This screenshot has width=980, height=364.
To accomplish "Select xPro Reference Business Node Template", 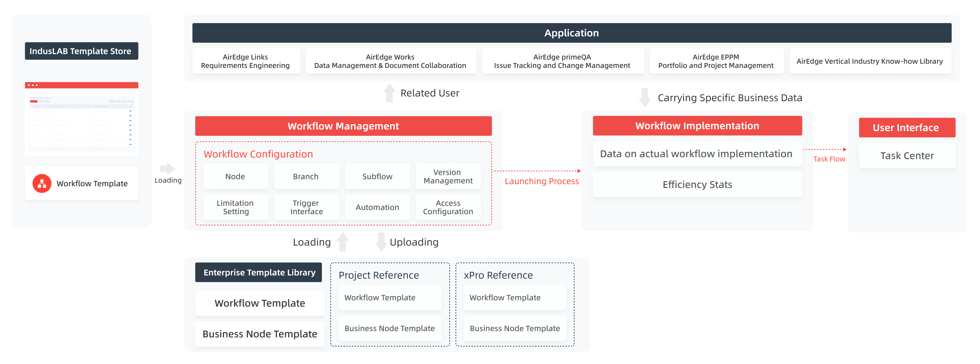I will pos(515,328).
